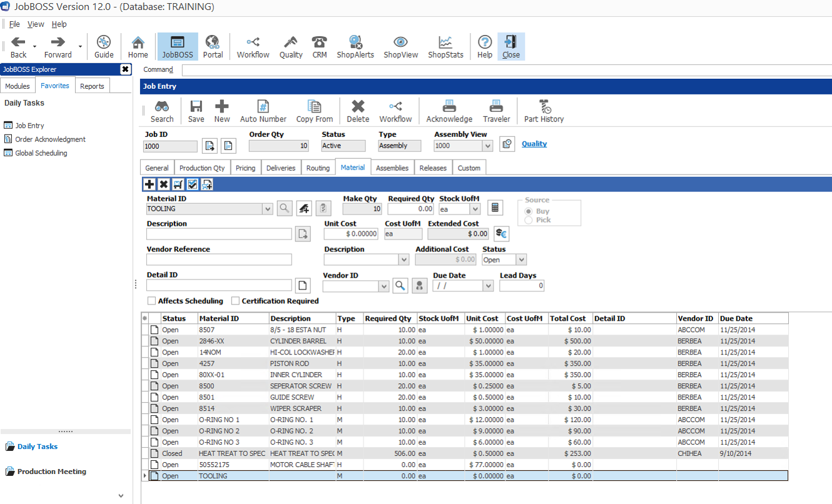Click the Search binoculars icon
832x504 pixels.
(x=162, y=111)
